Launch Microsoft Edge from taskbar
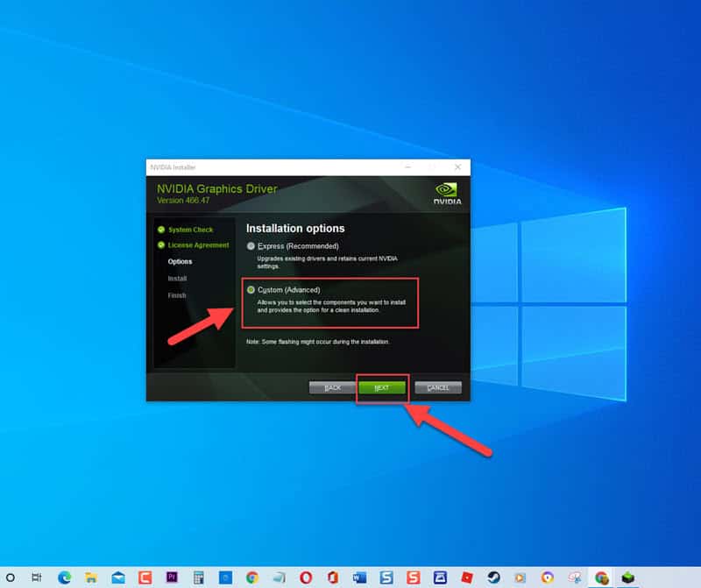This screenshot has width=701, height=588. pyautogui.click(x=64, y=577)
